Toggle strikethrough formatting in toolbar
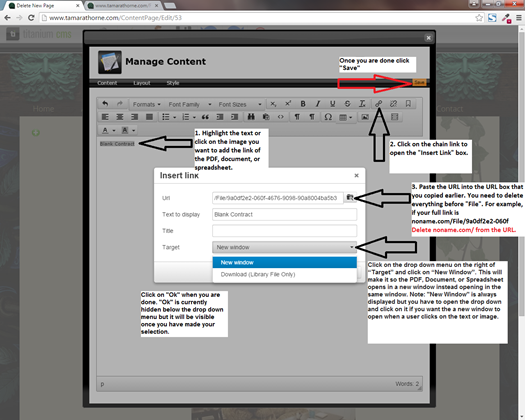The image size is (525, 420). pyautogui.click(x=347, y=104)
